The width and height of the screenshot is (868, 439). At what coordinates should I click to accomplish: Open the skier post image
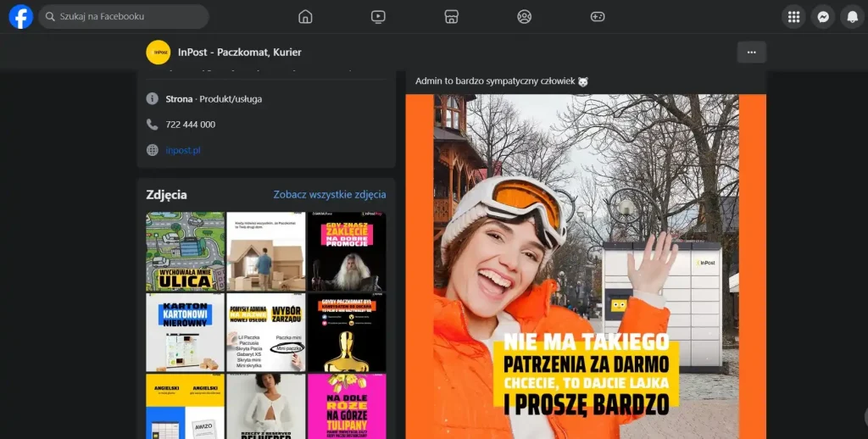click(x=586, y=266)
